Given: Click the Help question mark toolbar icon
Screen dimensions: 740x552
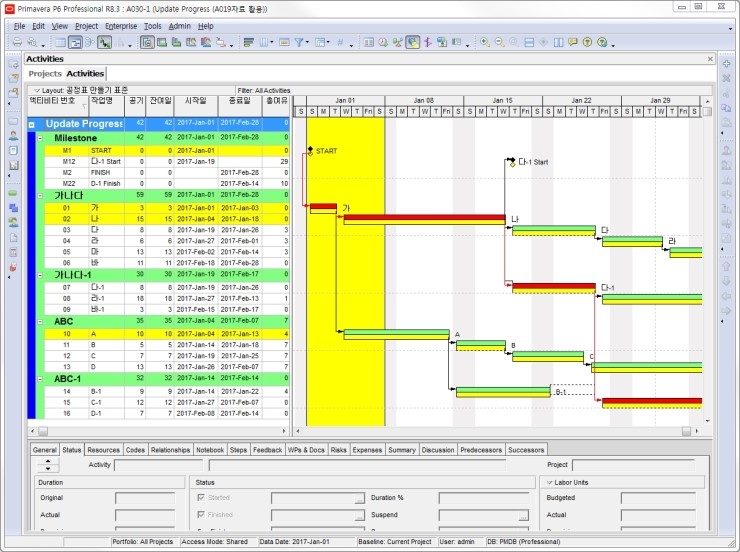Looking at the screenshot, I should (587, 43).
